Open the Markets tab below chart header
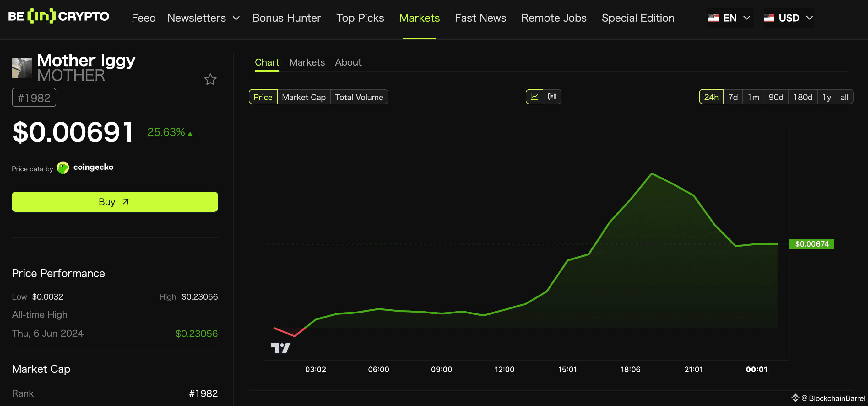The image size is (868, 406). 307,62
